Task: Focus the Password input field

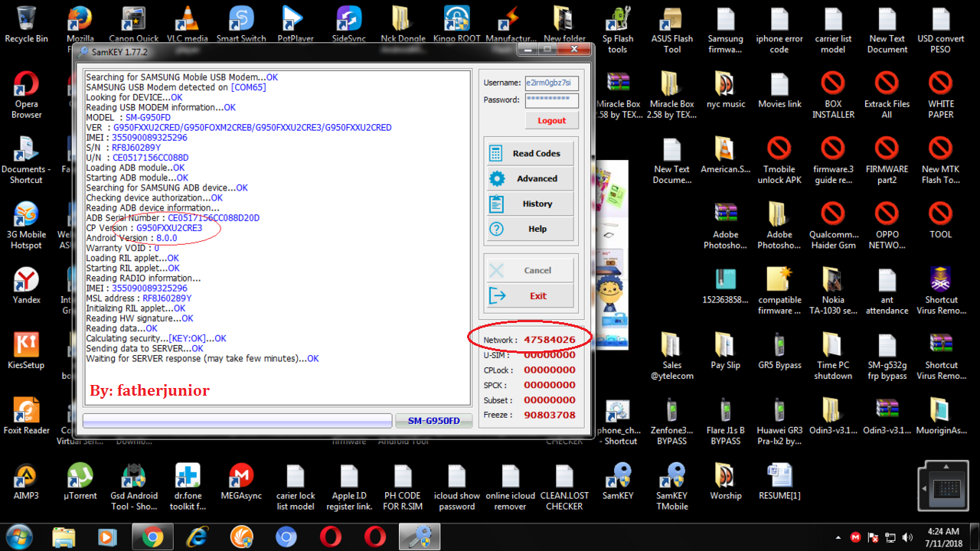Action: tap(551, 100)
